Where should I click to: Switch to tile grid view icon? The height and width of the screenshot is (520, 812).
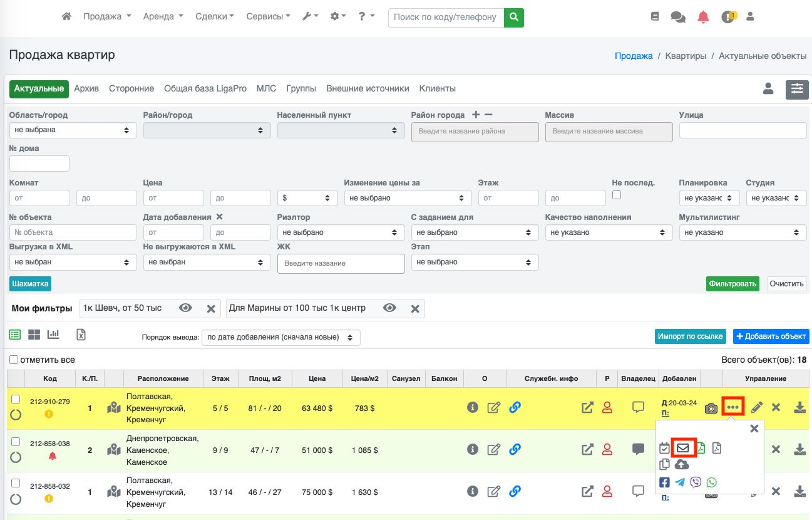pyautogui.click(x=34, y=335)
